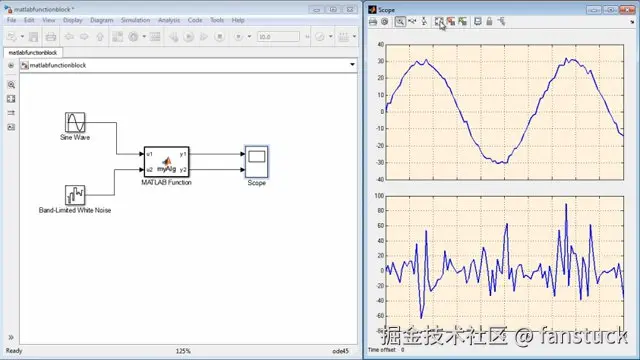Expand the Model Configuration dropdown arrow
Image resolution: width=640 pixels, height=360 pixels.
click(x=144, y=37)
